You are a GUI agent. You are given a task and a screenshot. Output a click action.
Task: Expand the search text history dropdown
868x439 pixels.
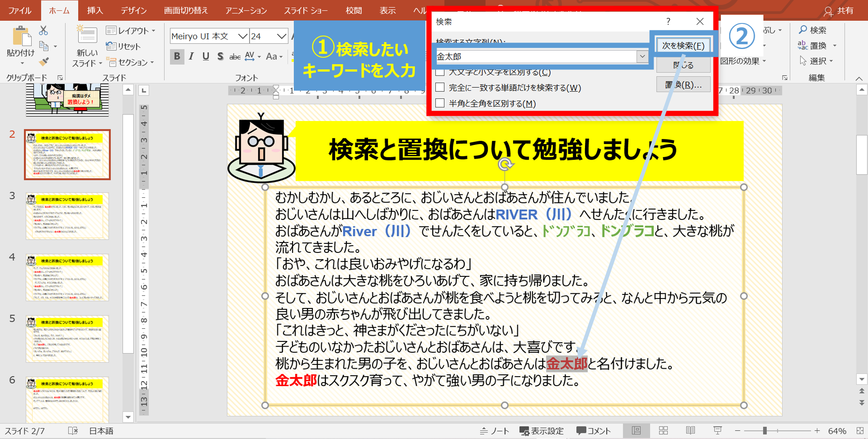click(642, 56)
